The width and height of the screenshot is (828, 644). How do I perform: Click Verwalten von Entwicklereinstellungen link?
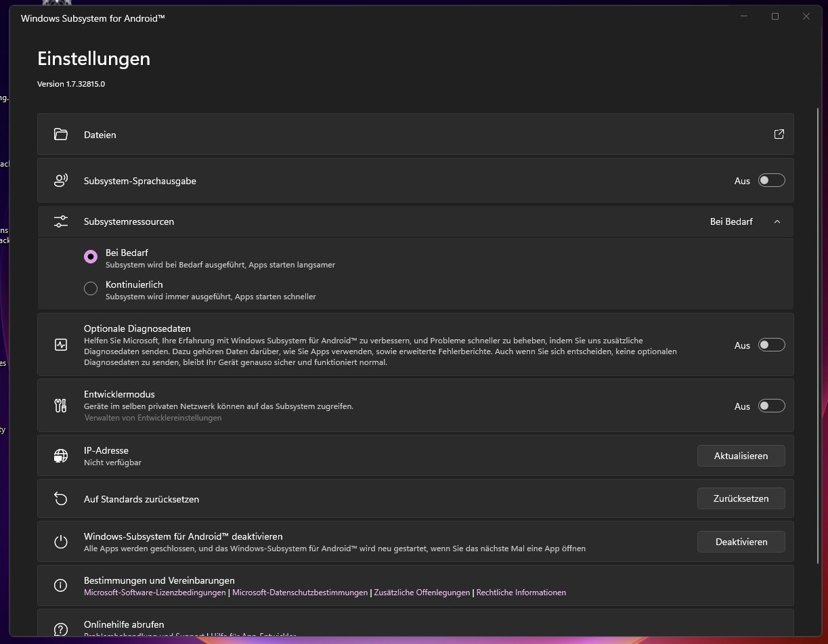pos(153,418)
